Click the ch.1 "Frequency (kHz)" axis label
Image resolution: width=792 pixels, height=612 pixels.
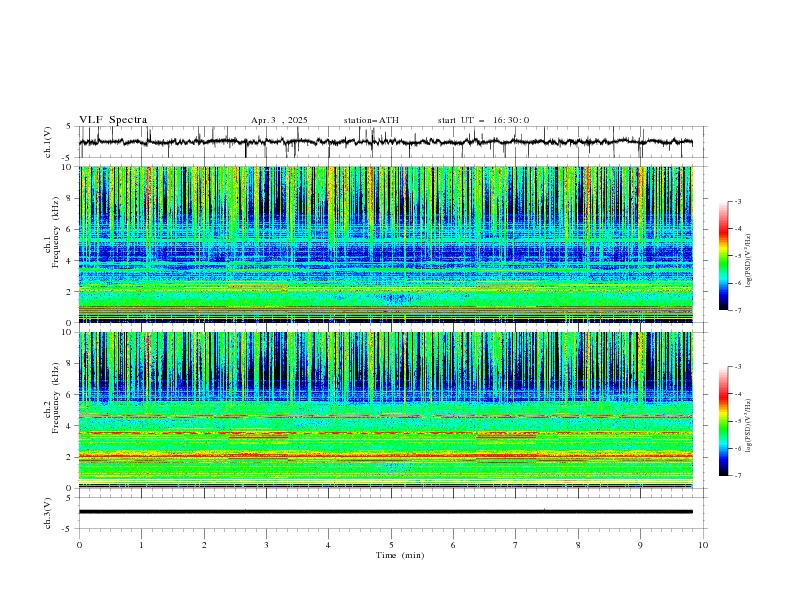[56, 230]
